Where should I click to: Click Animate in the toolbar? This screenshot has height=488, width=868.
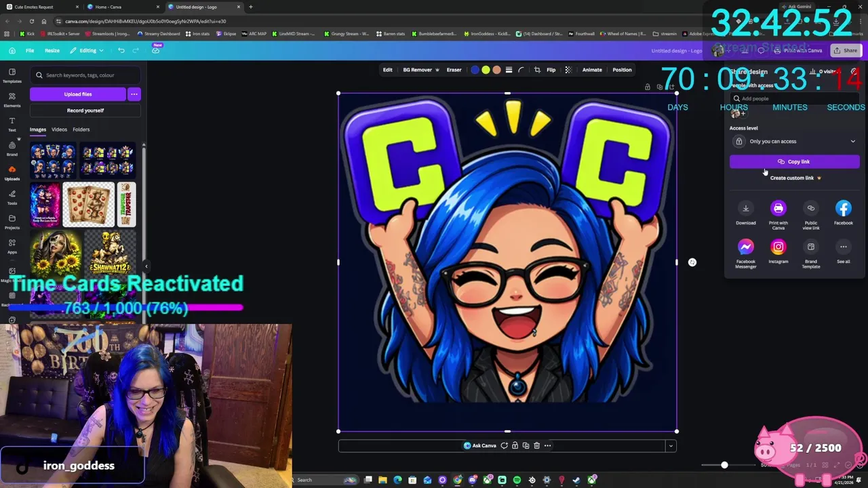pos(592,70)
